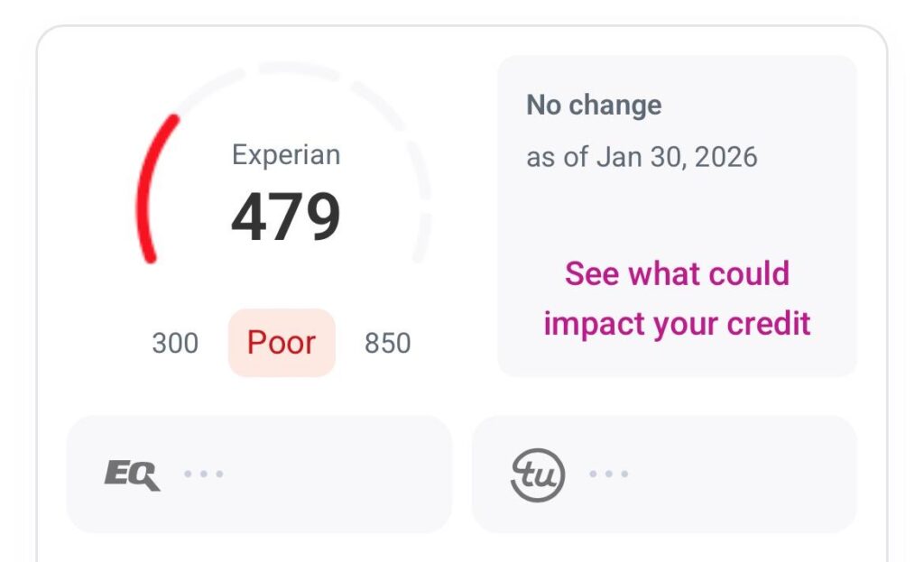924x562 pixels.
Task: Tap the red "Poor" rating badge
Action: pyautogui.click(x=282, y=343)
